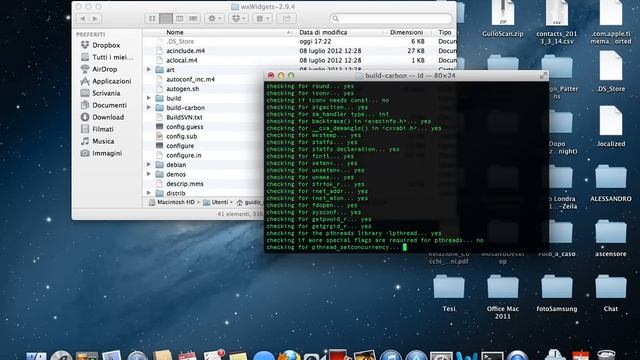Expand the demos folder disclosure triangle
Screen dimensions: 640x360
pos(149,174)
